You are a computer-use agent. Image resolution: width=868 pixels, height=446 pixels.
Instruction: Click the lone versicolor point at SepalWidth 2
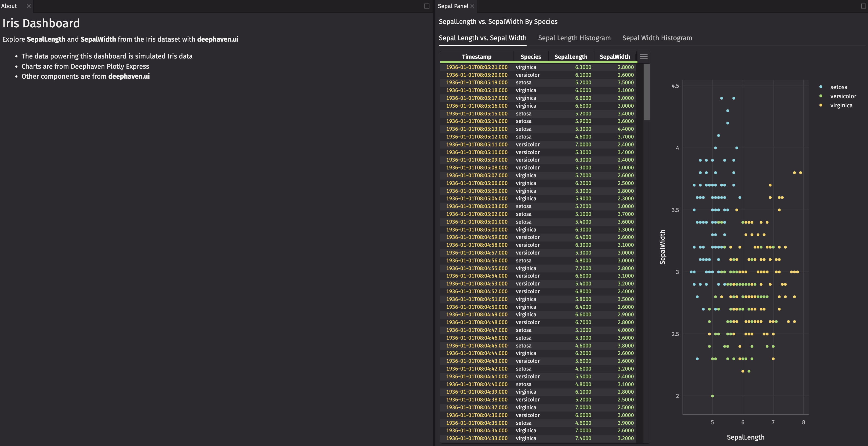(x=712, y=396)
